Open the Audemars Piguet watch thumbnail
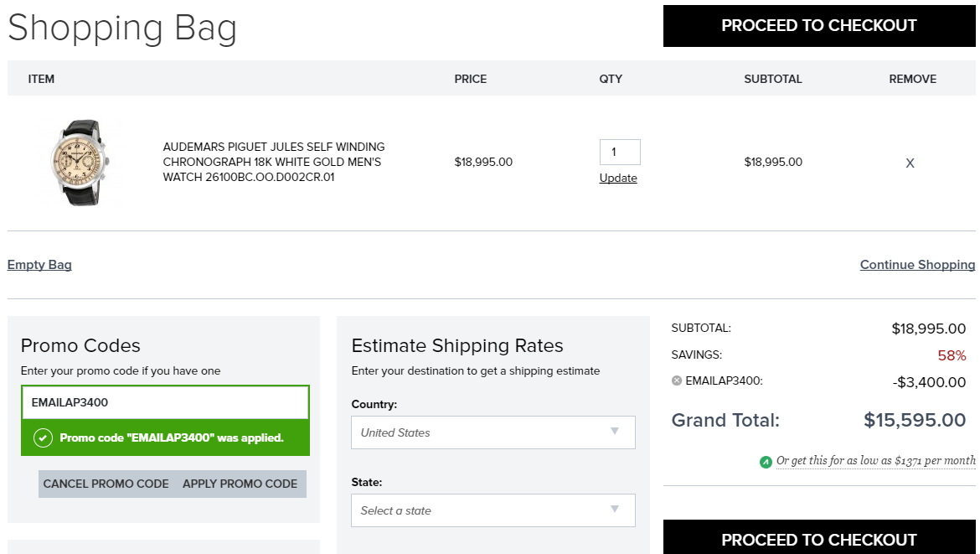 pyautogui.click(x=80, y=163)
